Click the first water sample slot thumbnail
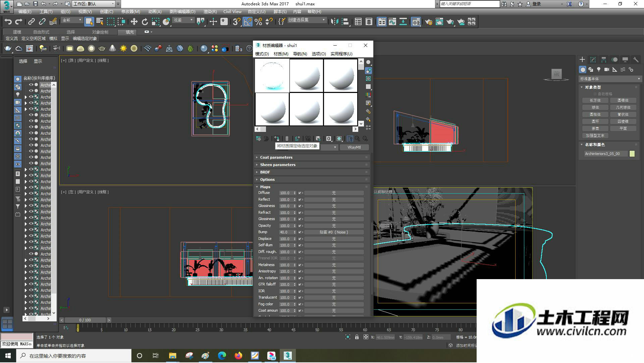 coord(272,75)
